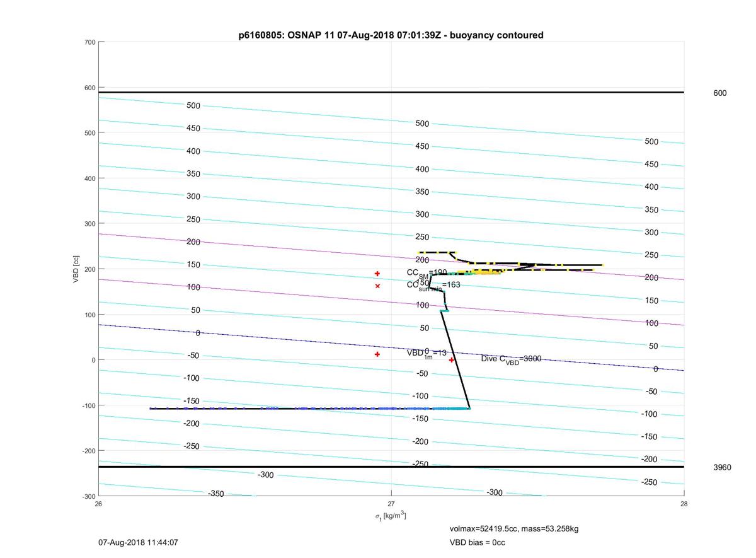Click the "VBD_1m=13" annotation
The image size is (756, 558).
427,353
